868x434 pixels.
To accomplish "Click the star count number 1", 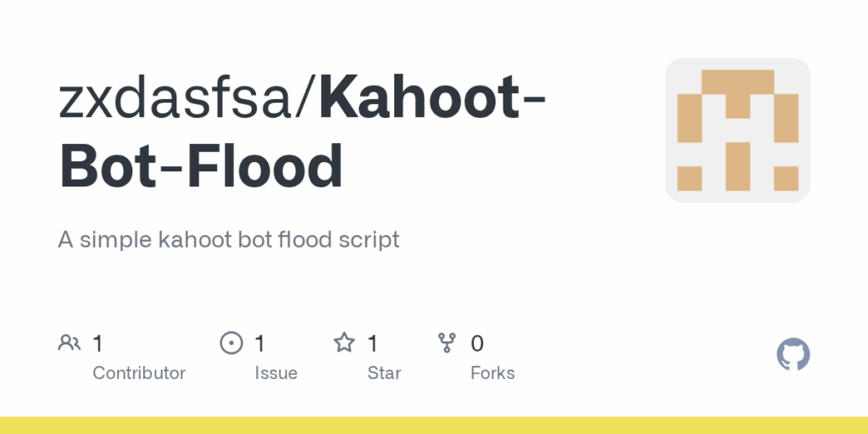I will point(372,343).
